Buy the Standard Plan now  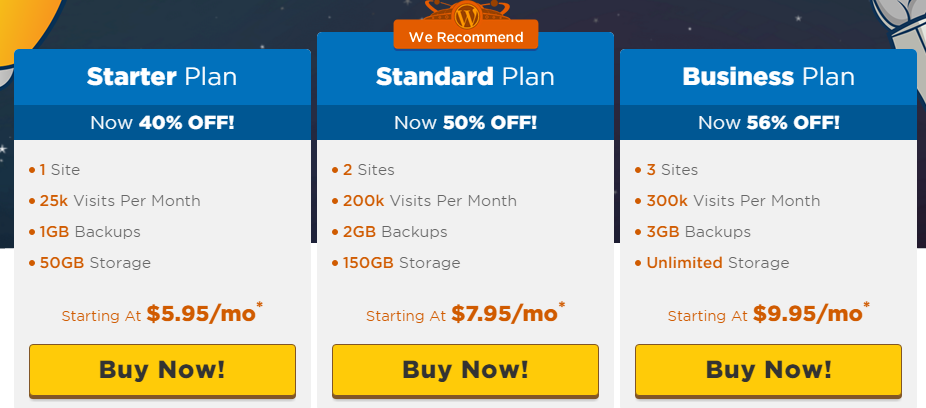[x=465, y=370]
